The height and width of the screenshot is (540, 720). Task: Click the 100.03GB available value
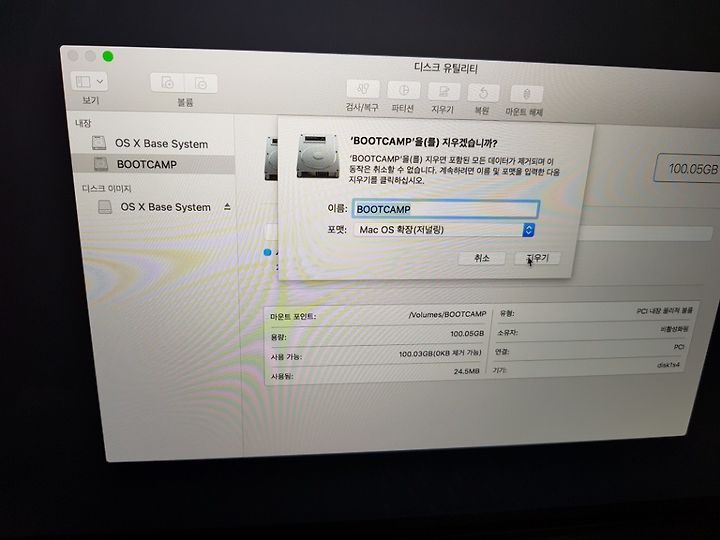point(440,353)
